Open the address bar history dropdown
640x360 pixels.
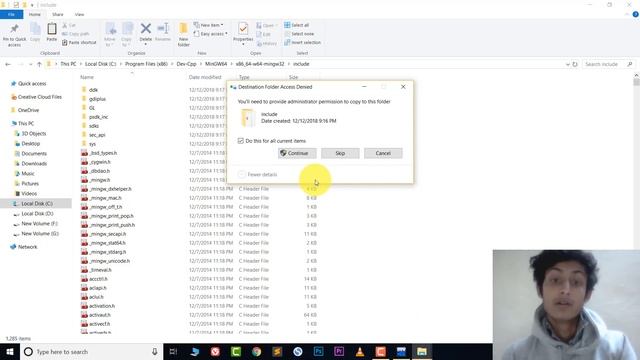567,64
